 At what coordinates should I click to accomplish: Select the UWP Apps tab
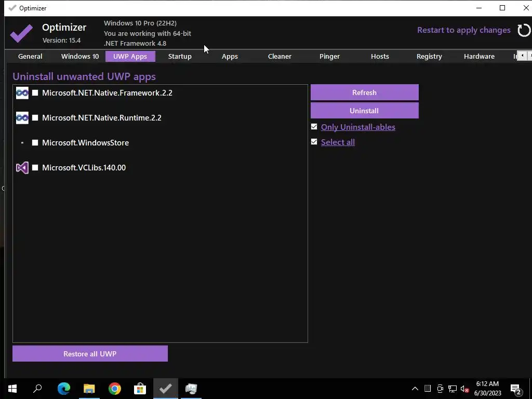coord(130,56)
